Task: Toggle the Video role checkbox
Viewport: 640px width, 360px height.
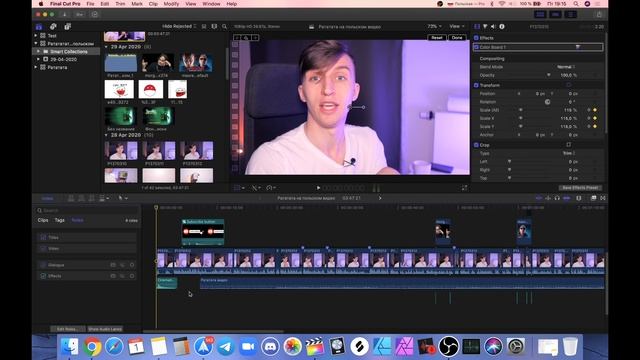Action: 43,248
